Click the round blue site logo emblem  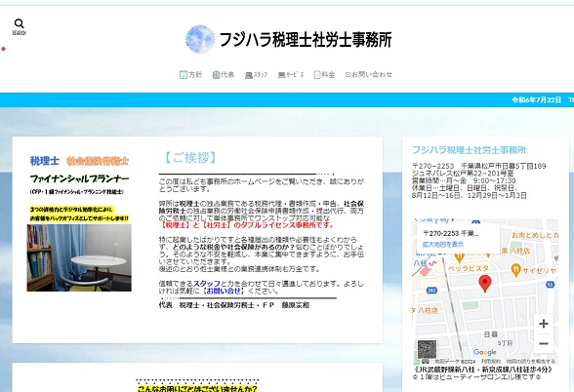200,39
